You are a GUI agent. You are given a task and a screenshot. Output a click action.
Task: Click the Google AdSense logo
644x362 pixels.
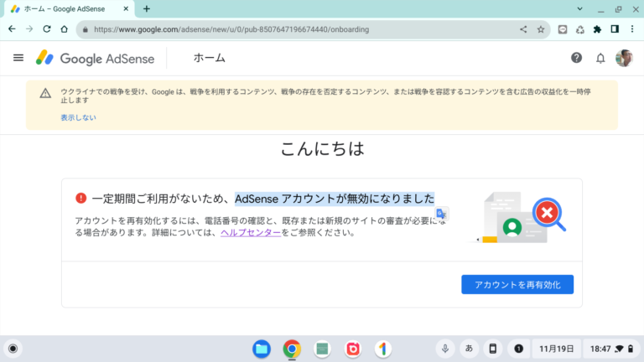point(95,59)
